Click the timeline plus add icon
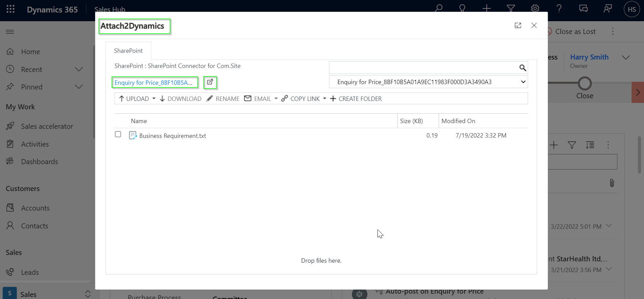This screenshot has height=299, width=644. 554,145
